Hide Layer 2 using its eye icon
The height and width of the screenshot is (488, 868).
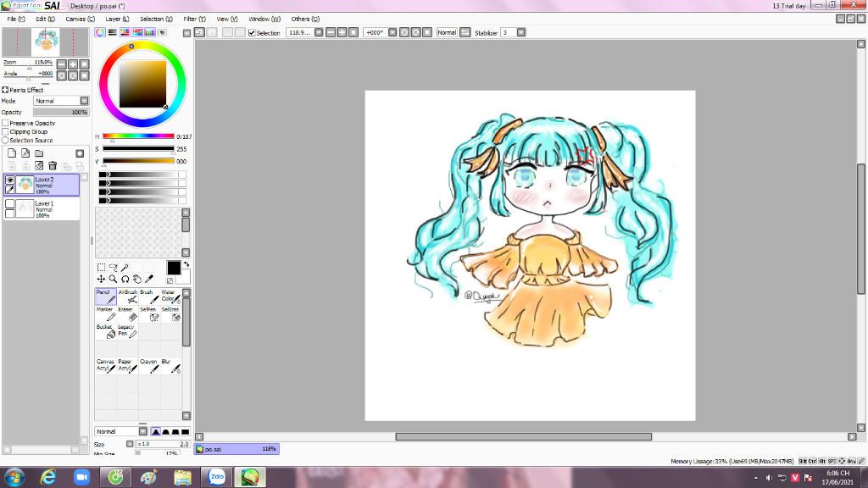(x=10, y=180)
